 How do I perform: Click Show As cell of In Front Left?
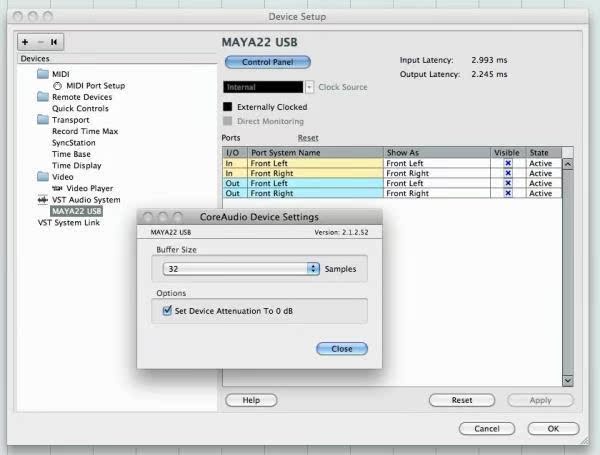click(x=437, y=163)
